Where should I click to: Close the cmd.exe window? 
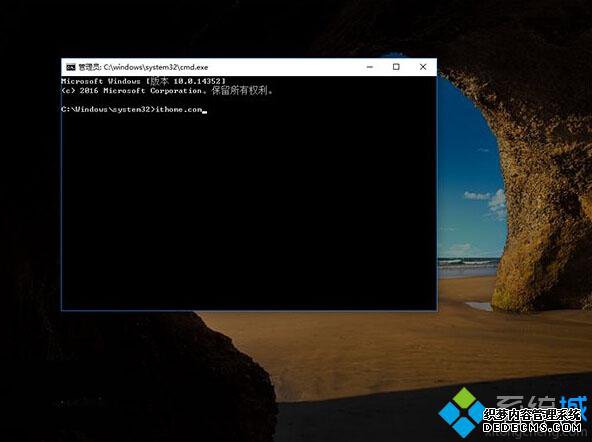coord(423,67)
